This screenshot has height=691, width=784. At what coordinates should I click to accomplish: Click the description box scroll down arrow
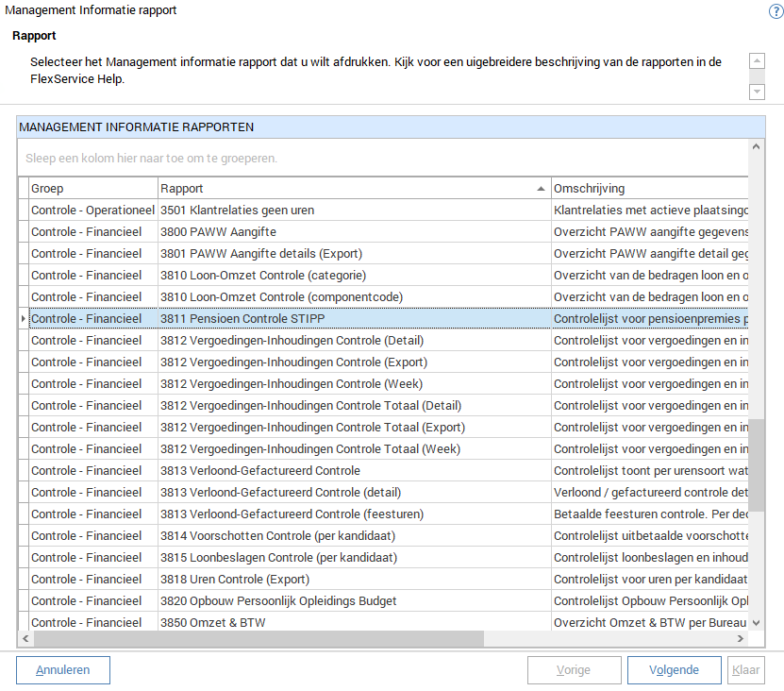757,92
